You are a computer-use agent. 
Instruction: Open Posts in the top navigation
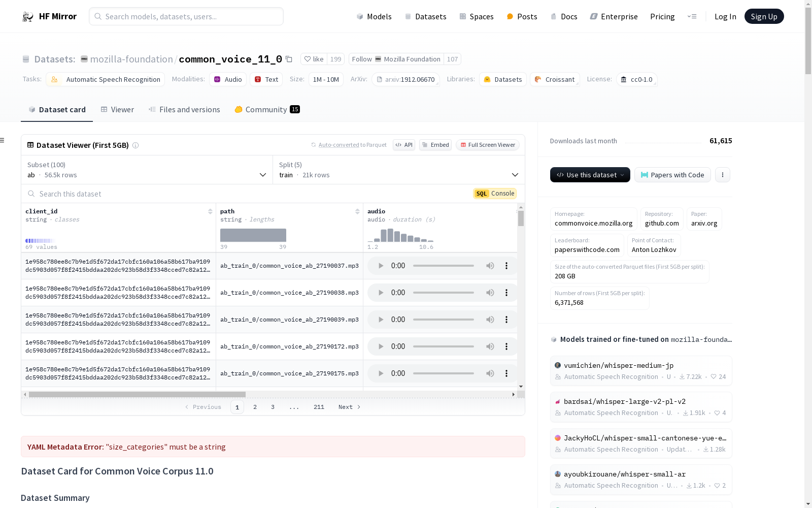point(522,16)
